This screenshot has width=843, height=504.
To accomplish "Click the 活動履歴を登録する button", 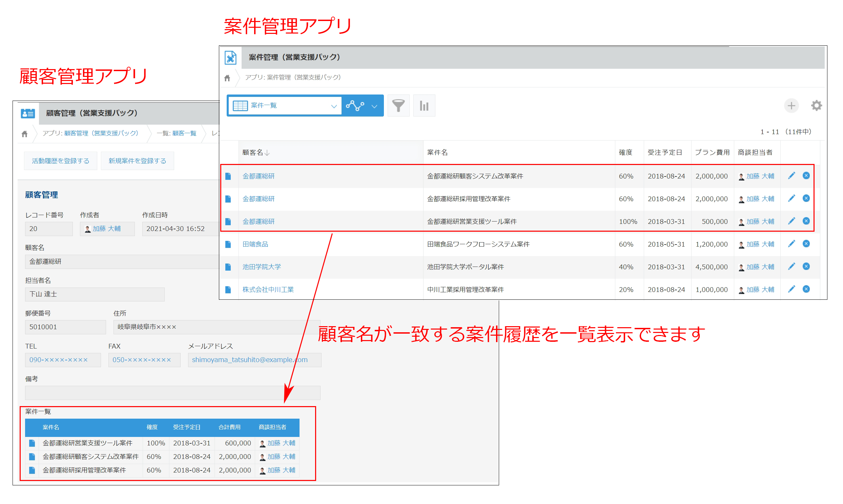I will [60, 161].
